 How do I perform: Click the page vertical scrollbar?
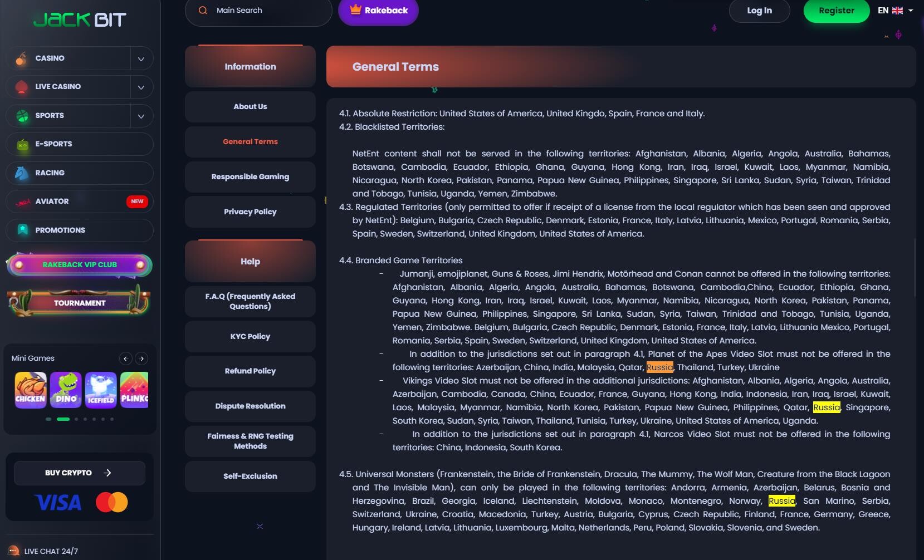point(915,267)
